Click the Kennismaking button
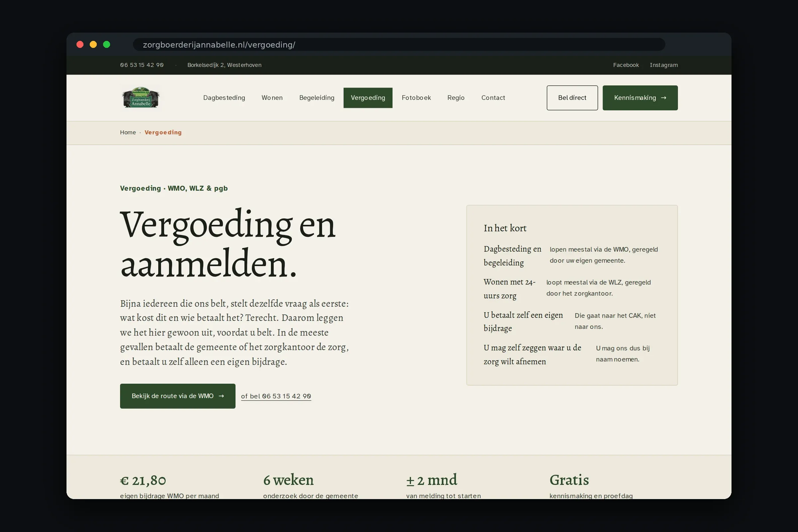 [640, 98]
